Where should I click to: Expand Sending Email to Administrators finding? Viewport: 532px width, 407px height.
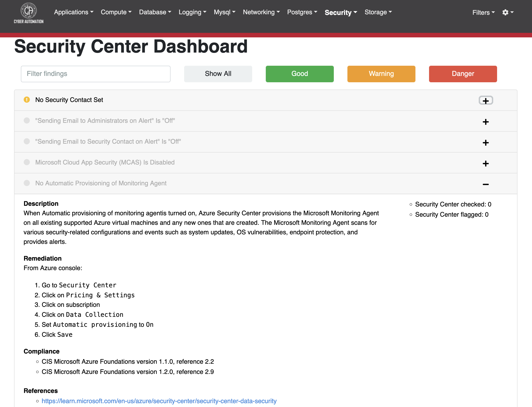pyautogui.click(x=486, y=122)
